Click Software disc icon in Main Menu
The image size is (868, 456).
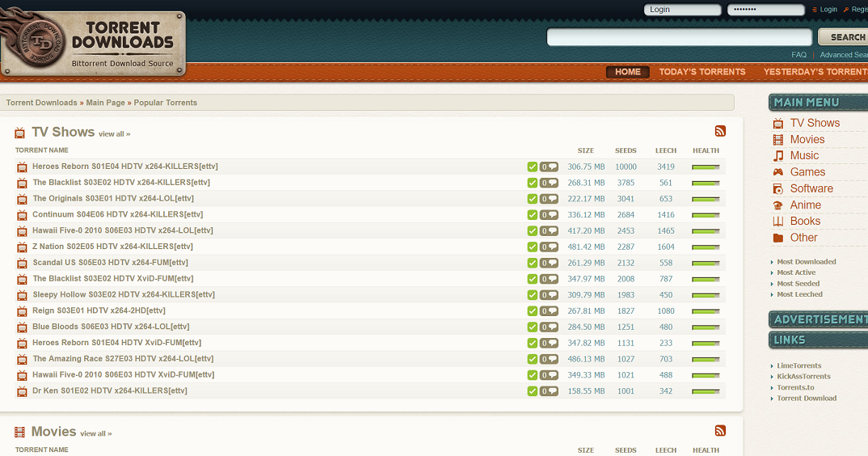click(x=777, y=189)
